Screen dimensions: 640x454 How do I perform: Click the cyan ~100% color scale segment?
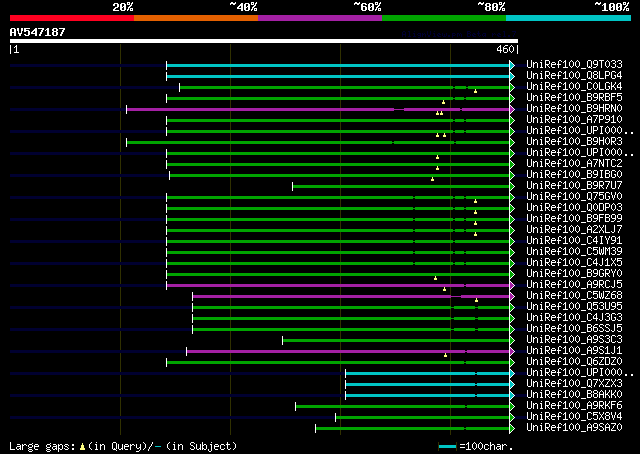568,18
